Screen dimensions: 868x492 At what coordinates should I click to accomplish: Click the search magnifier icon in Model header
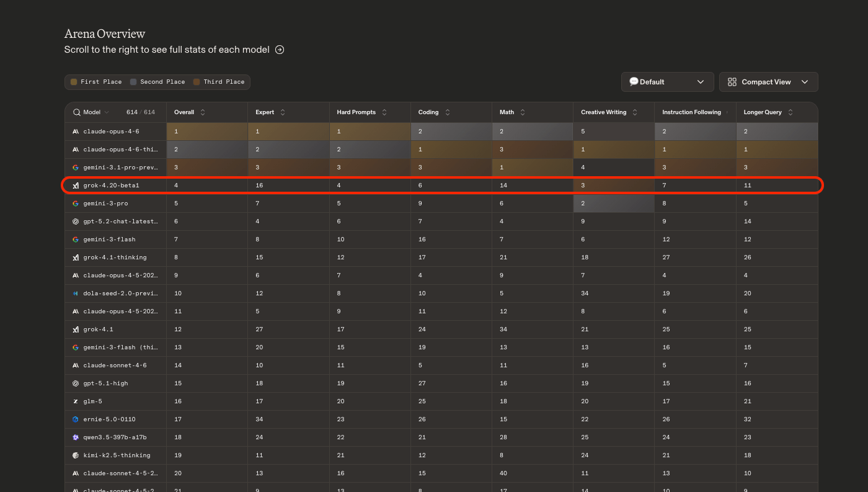77,112
